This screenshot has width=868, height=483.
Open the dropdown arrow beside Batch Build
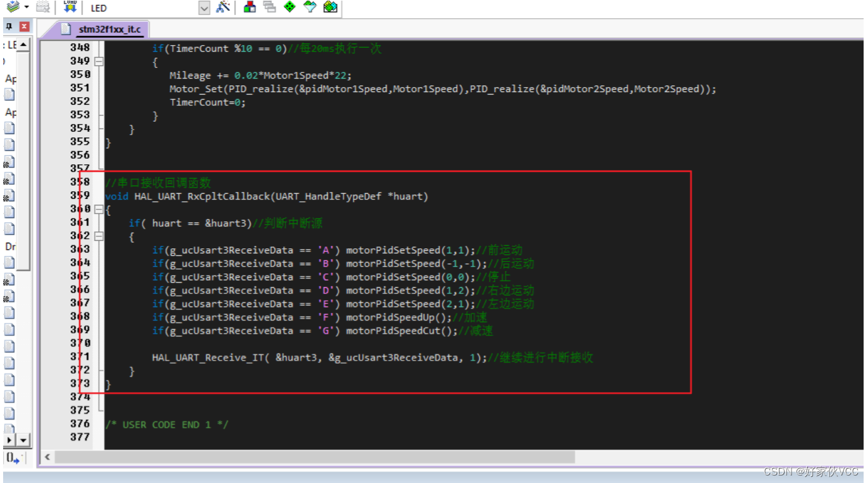26,8
